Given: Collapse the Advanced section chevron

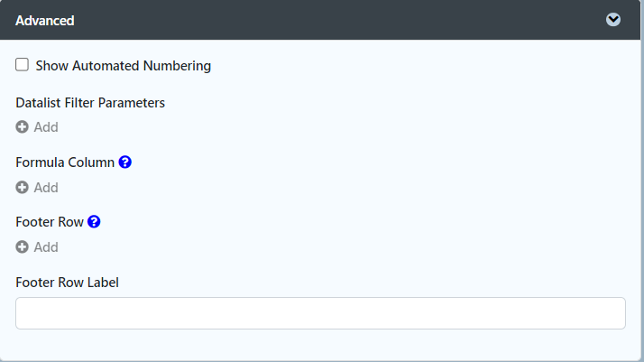Looking at the screenshot, I should point(613,20).
